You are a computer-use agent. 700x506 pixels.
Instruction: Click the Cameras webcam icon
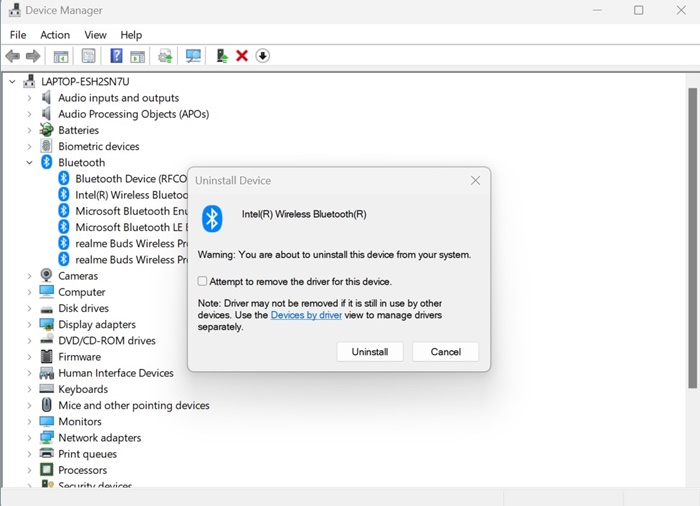pyautogui.click(x=46, y=275)
